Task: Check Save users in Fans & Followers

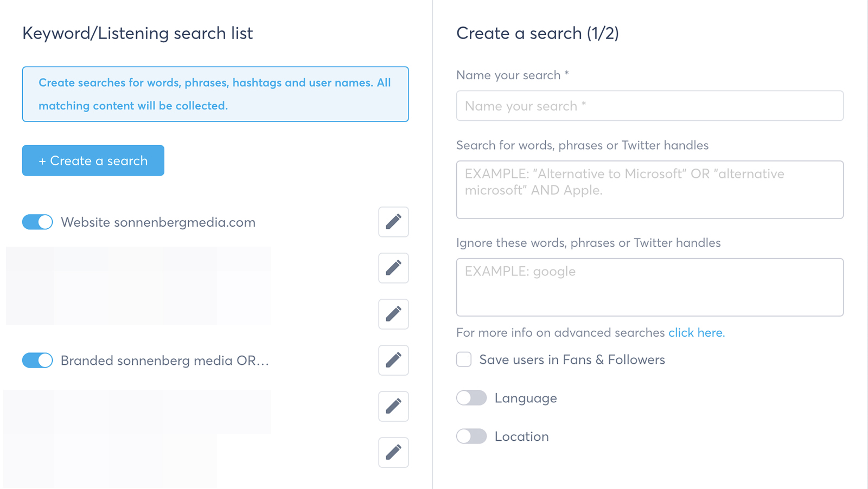Action: click(x=464, y=359)
